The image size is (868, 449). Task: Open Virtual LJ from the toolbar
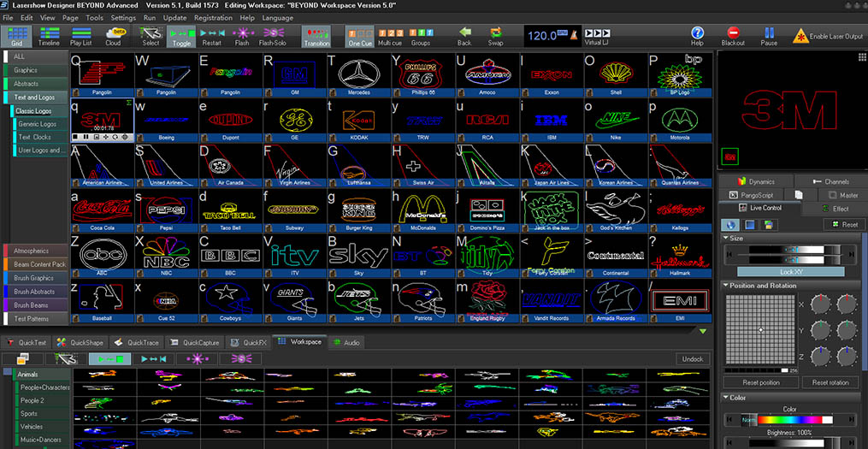pyautogui.click(x=597, y=35)
